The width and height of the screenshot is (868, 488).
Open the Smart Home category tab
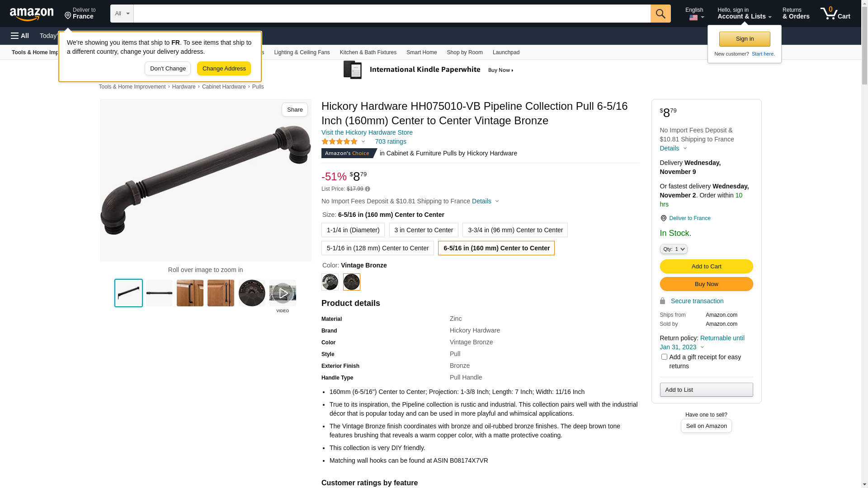click(421, 52)
